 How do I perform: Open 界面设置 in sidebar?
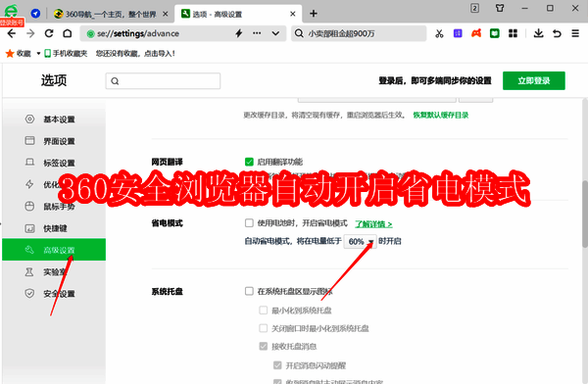pyautogui.click(x=54, y=141)
